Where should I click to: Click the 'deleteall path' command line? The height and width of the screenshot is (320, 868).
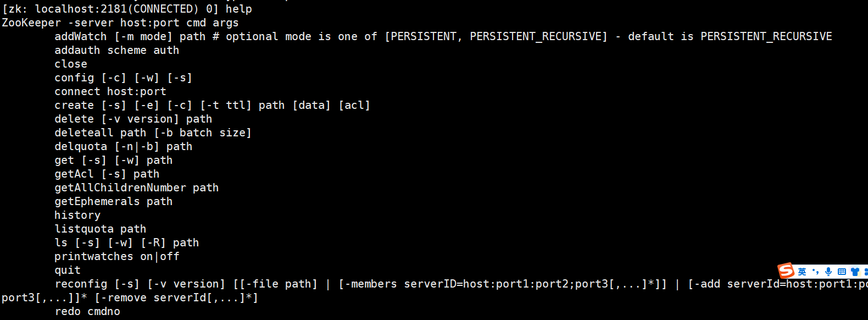[153, 133]
